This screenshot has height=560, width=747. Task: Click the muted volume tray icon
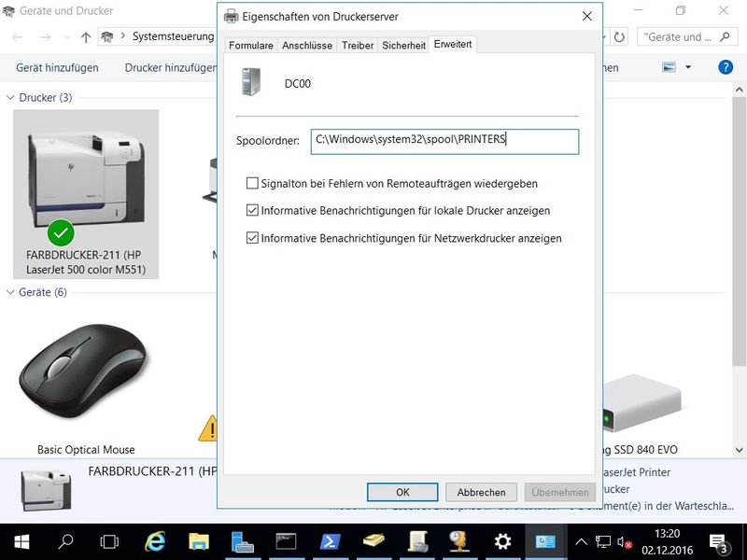coord(624,542)
